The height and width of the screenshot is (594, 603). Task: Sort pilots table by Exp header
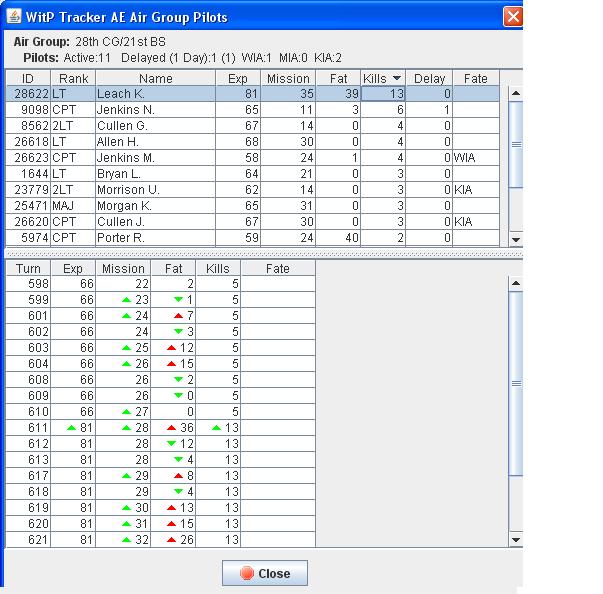click(238, 78)
